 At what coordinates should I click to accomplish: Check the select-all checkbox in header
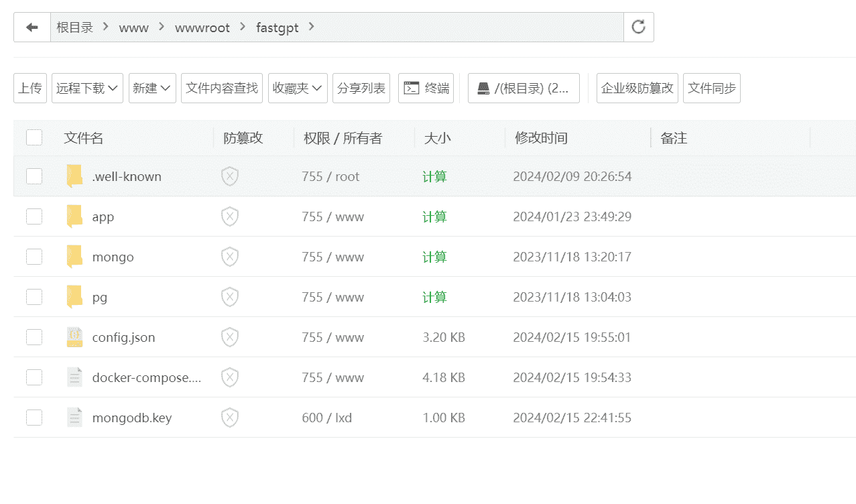pos(34,137)
